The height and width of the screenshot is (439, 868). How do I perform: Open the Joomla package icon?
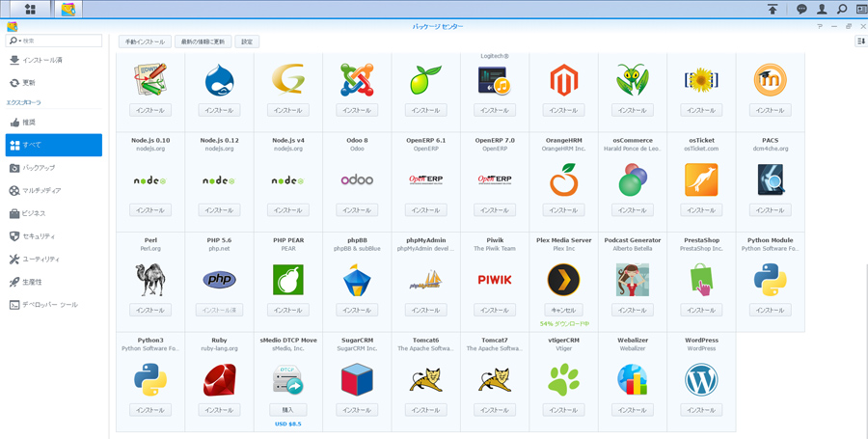(x=357, y=80)
